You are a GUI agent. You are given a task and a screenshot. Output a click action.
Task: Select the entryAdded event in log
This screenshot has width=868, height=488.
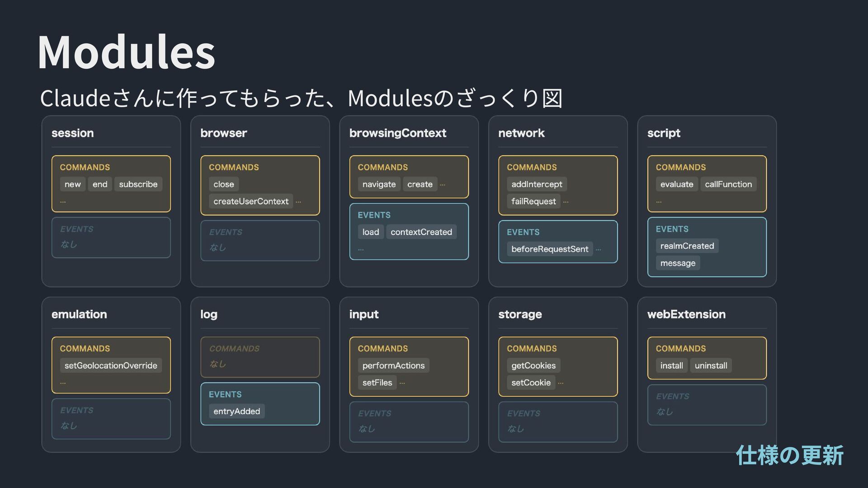(236, 412)
